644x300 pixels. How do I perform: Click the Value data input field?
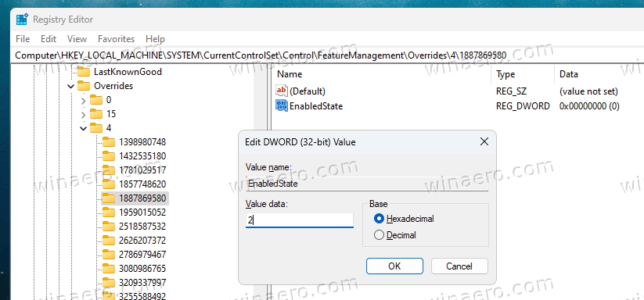(300, 220)
